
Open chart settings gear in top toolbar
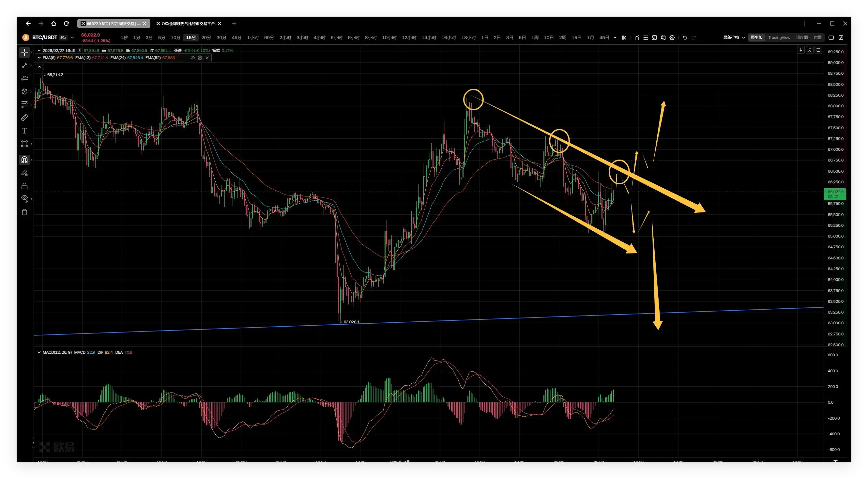[672, 38]
